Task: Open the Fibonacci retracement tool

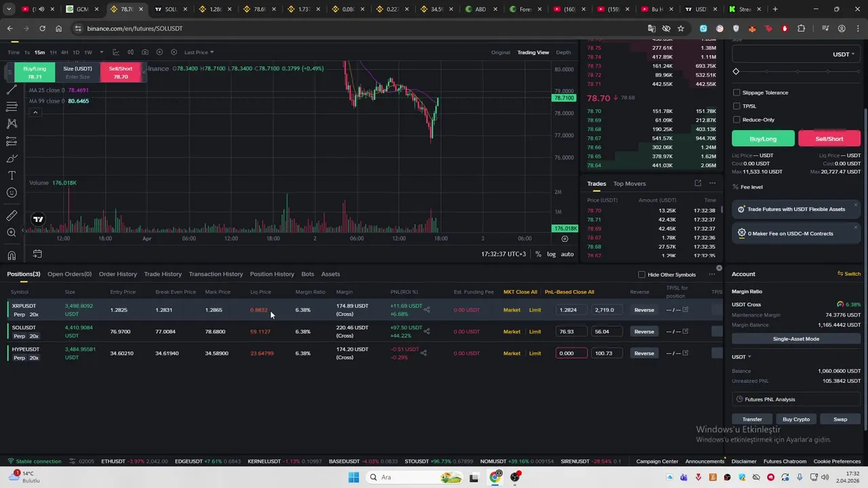Action: (x=12, y=106)
